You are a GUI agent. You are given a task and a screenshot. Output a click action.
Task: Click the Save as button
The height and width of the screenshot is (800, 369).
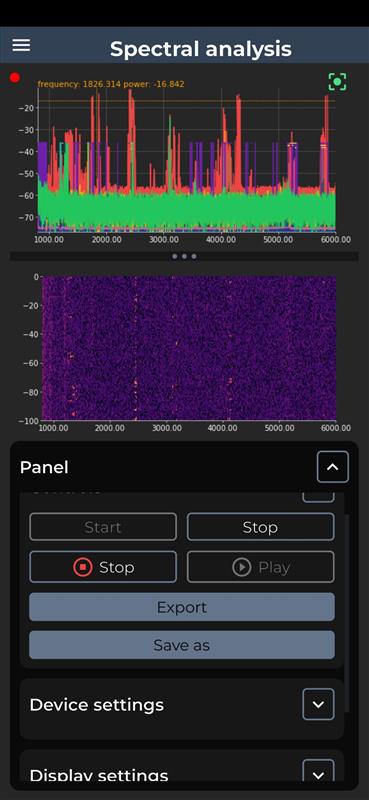click(x=182, y=645)
